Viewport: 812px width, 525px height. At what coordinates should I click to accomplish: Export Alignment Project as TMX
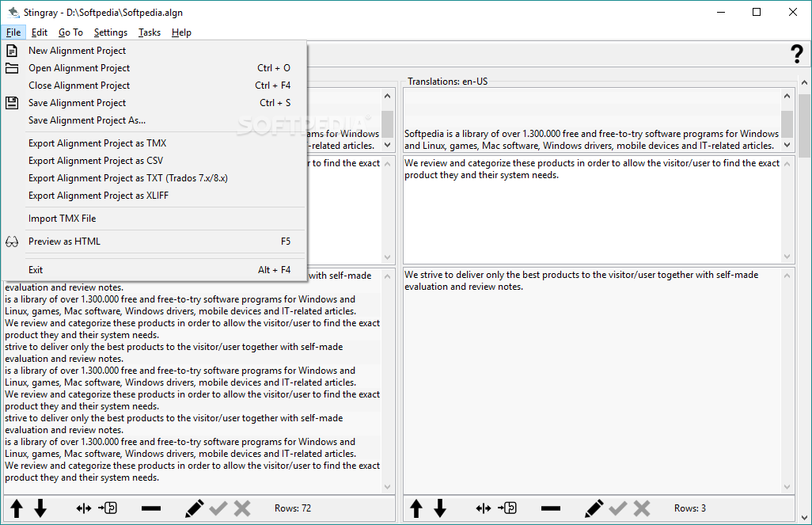154,143
